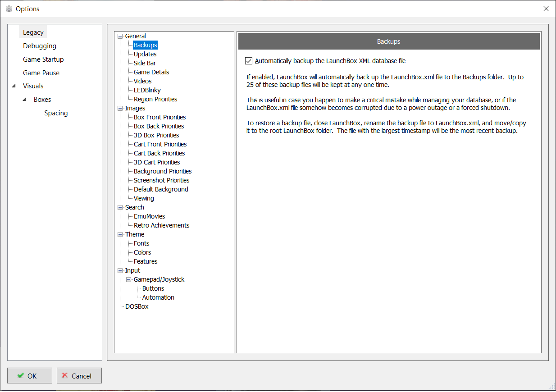Open the Debugging section

pos(40,46)
